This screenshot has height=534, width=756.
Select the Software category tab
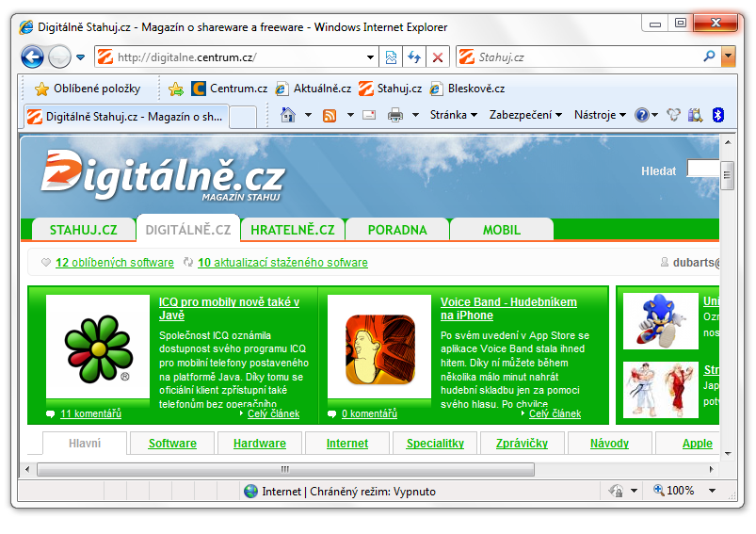[x=172, y=444]
